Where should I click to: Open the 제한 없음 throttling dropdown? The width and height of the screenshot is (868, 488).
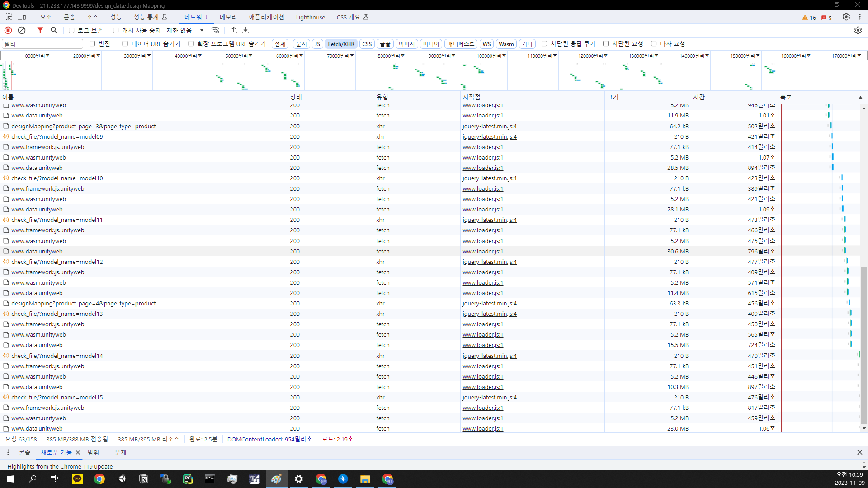coord(185,30)
